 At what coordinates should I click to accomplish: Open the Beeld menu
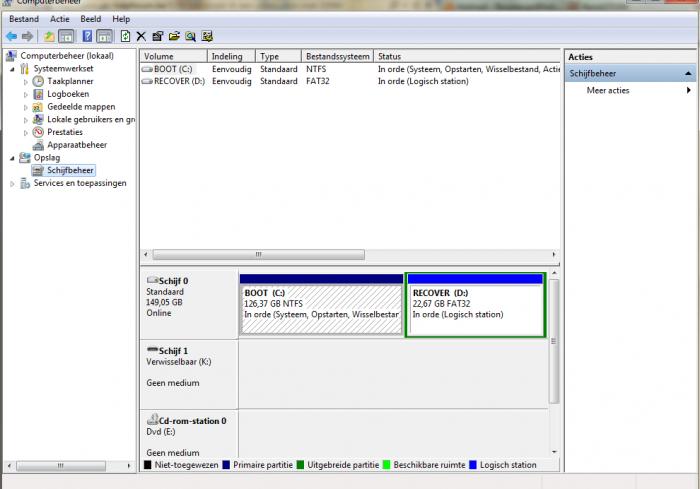point(91,19)
